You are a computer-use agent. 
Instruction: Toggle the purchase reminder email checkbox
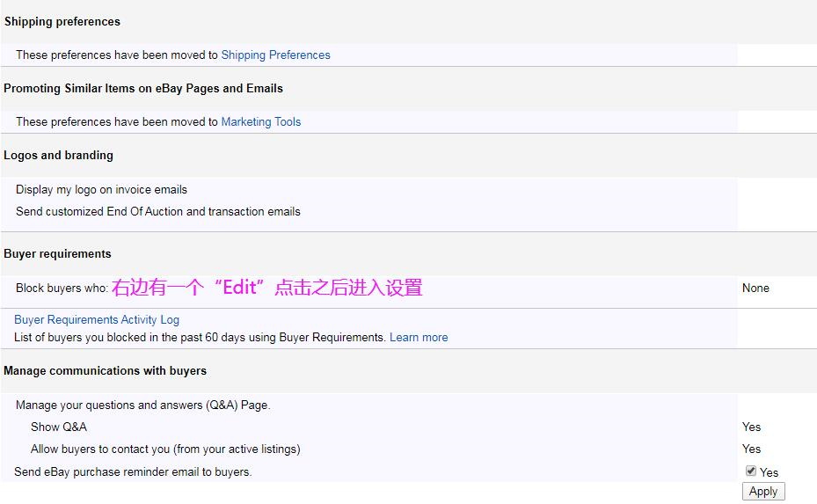751,471
